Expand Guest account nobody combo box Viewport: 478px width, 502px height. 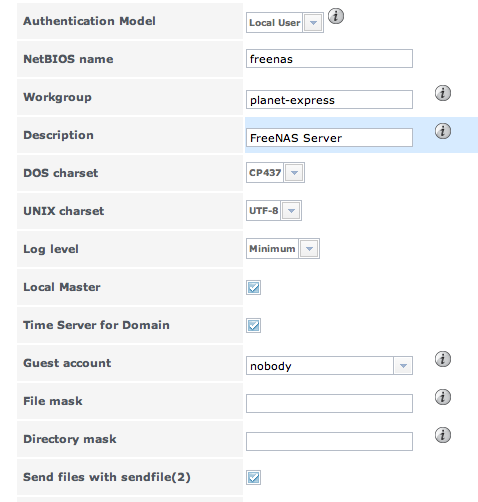point(329,366)
